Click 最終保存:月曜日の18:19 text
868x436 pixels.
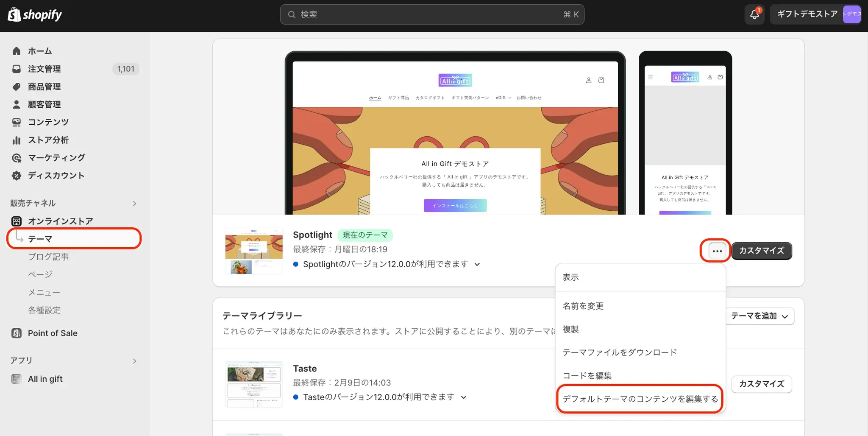[340, 249]
